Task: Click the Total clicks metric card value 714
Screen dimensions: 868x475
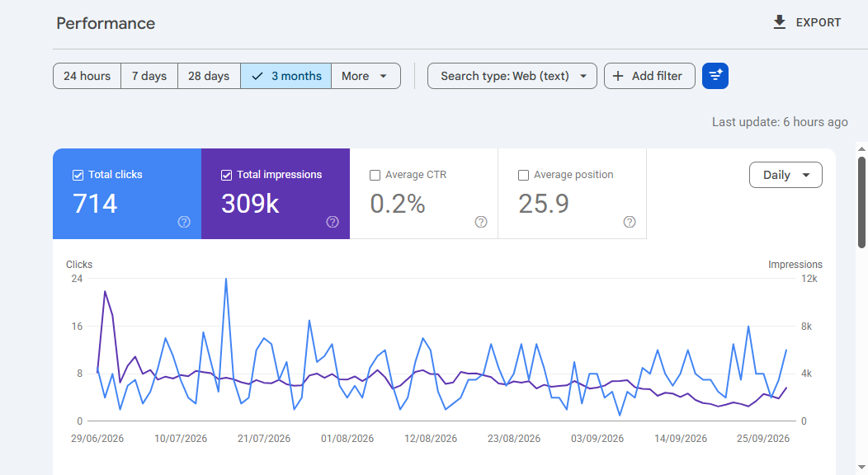Action: (95, 204)
